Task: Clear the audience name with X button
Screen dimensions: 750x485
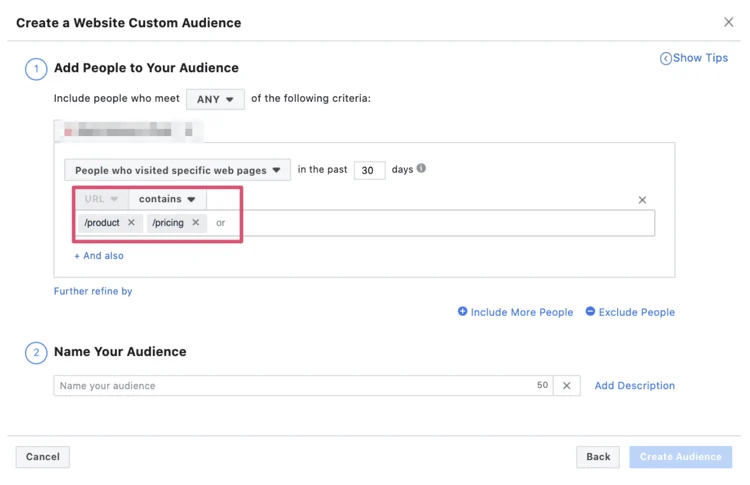Action: click(566, 386)
